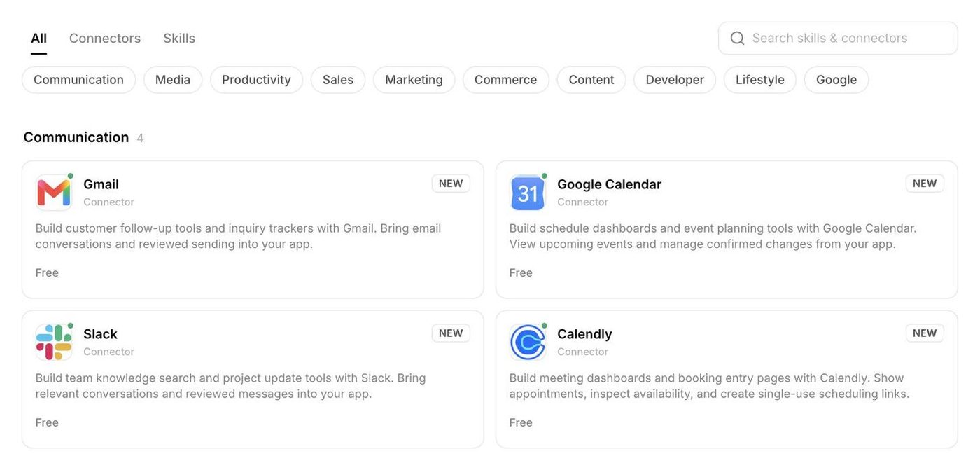Click the Gmail envelope icon
Image resolution: width=980 pixels, height=470 pixels.
coord(54,193)
